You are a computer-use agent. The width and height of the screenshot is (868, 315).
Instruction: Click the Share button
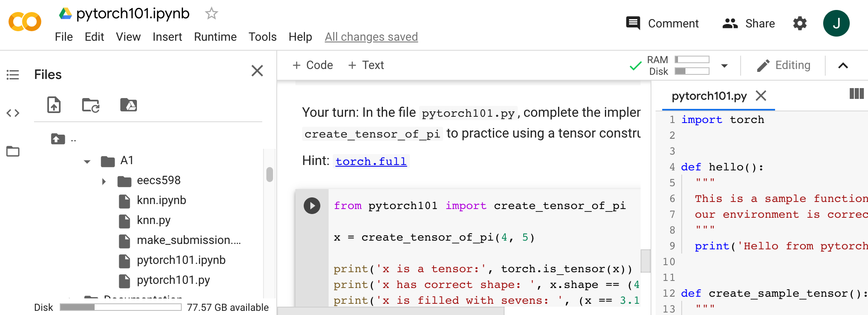[749, 23]
